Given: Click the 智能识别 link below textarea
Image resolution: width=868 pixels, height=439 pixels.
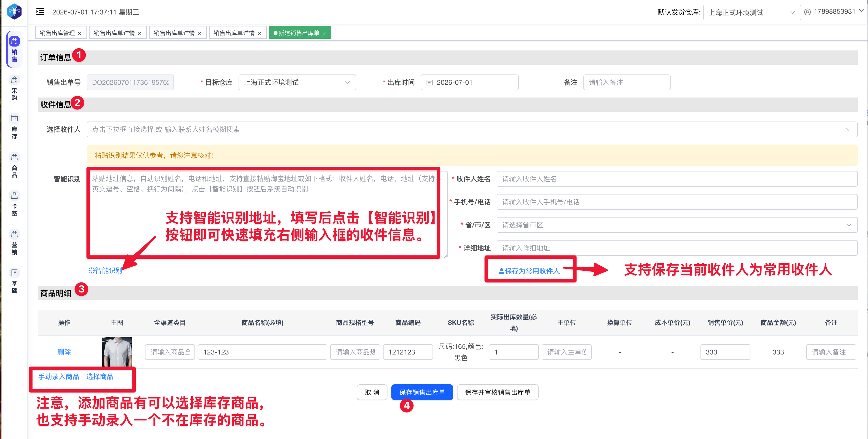Looking at the screenshot, I should tap(106, 270).
